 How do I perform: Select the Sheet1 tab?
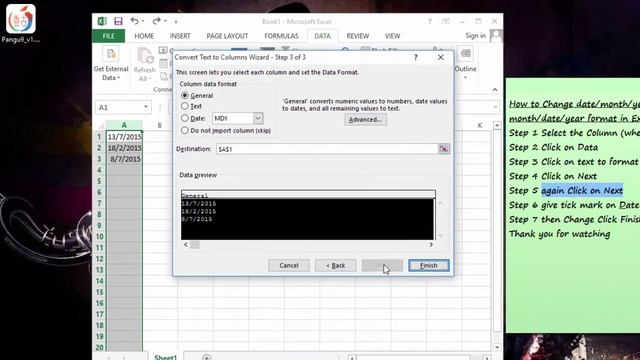point(165,357)
